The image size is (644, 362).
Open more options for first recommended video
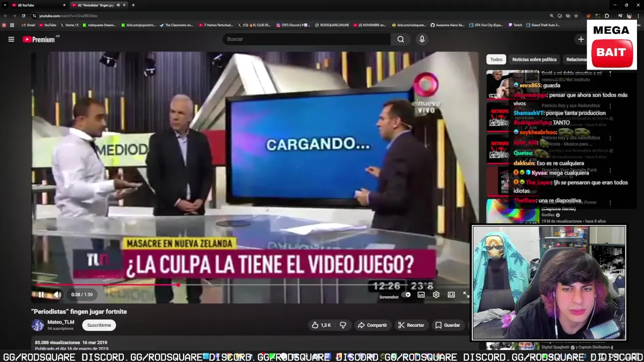pyautogui.click(x=610, y=73)
